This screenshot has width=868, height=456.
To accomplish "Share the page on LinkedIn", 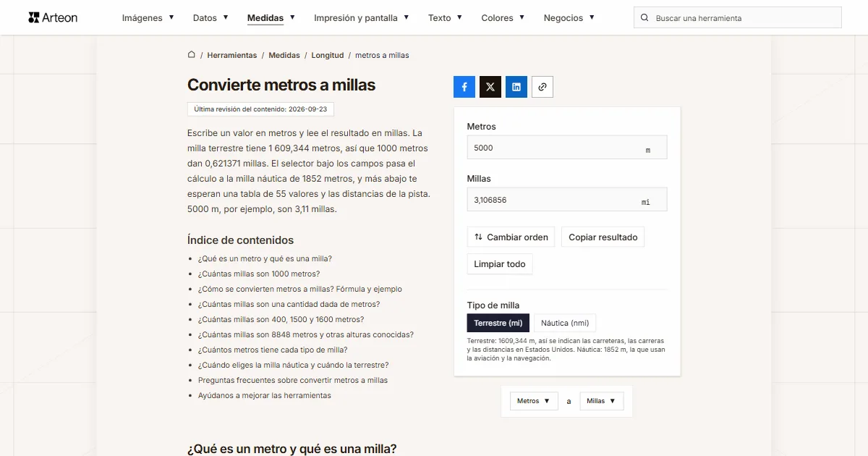I will pyautogui.click(x=516, y=87).
